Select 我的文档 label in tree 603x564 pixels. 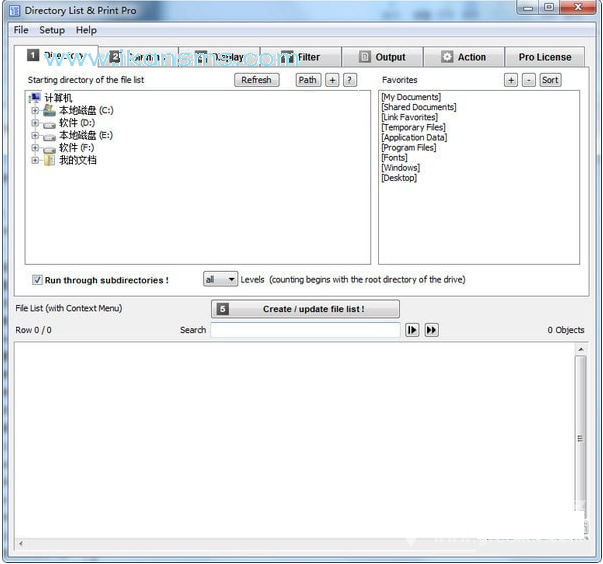coord(78,160)
